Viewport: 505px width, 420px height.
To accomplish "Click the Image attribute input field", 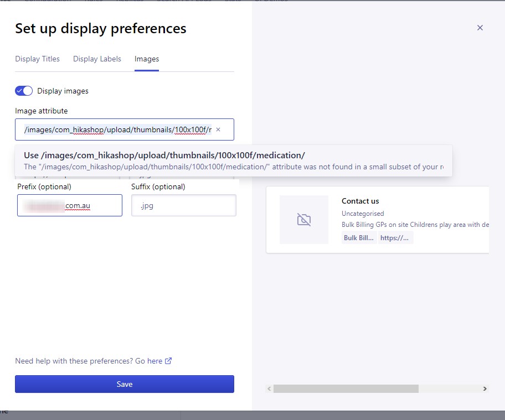I will point(125,129).
